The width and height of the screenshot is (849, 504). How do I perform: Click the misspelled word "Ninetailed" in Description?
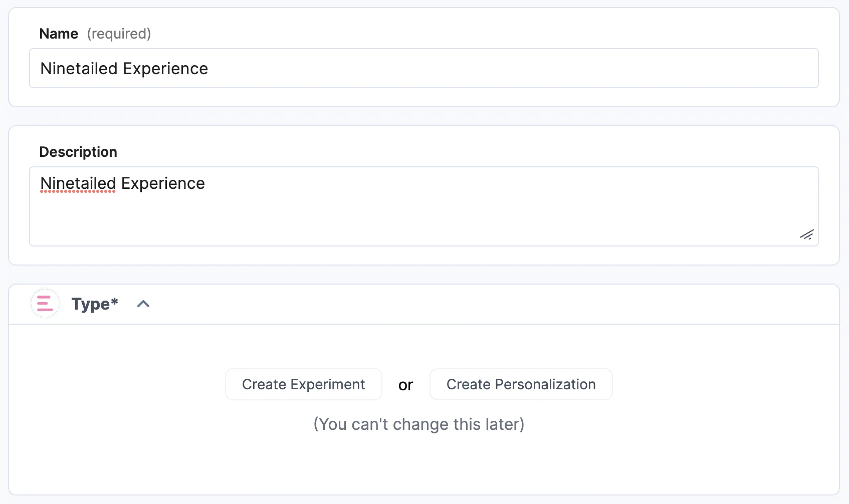point(78,183)
